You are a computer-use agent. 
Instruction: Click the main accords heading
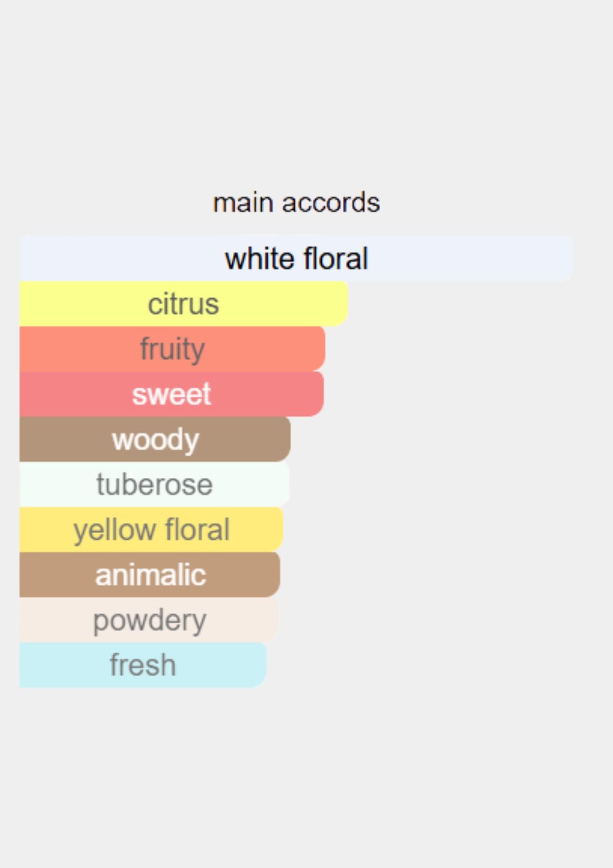click(296, 203)
